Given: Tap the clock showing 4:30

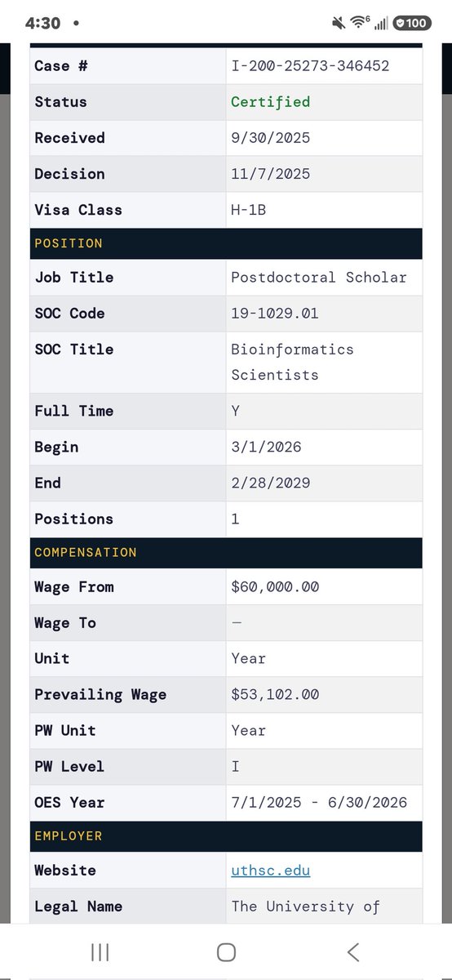Looking at the screenshot, I should click(x=42, y=24).
